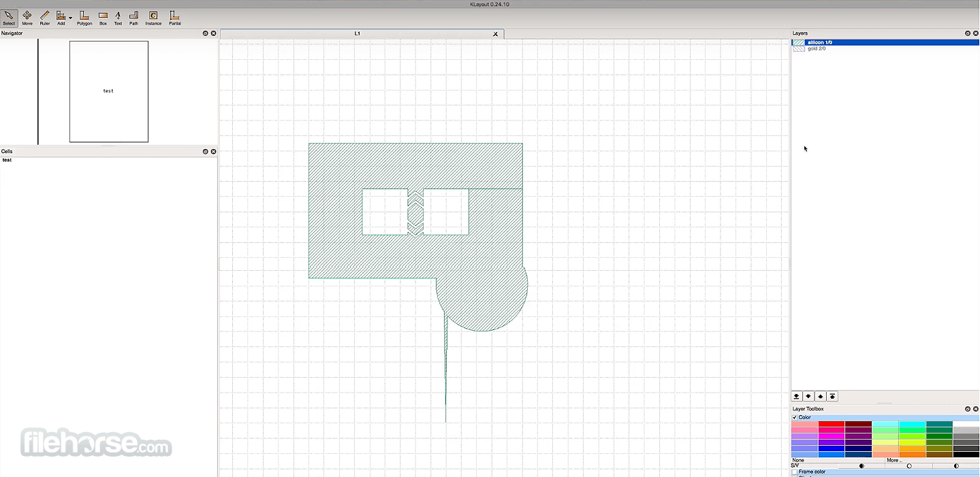Image resolution: width=980 pixels, height=477 pixels.
Task: Select the gold 2/0 layer
Action: tap(885, 49)
